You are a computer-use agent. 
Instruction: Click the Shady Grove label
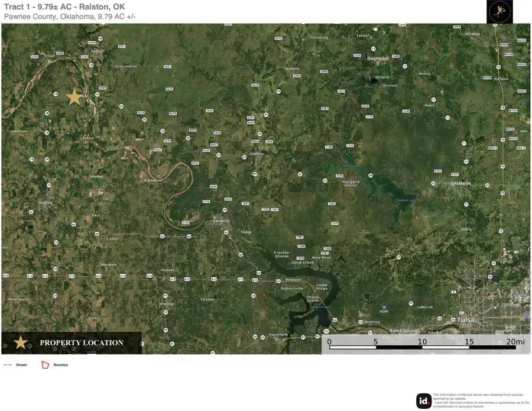(x=313, y=299)
